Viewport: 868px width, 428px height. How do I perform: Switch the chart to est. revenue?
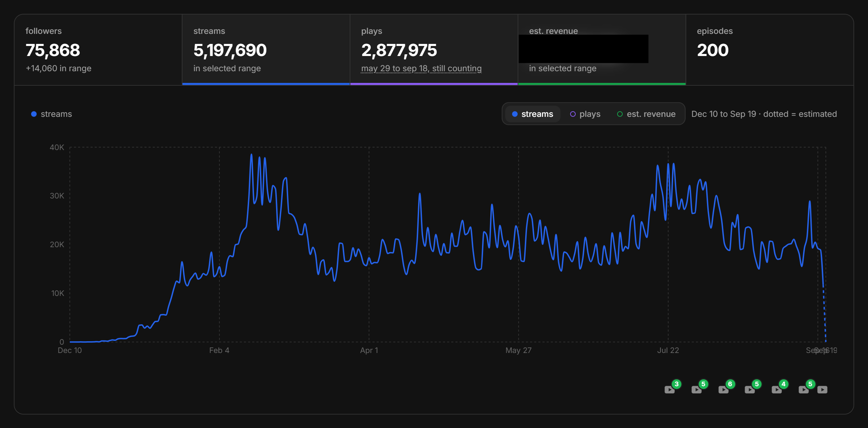pos(646,114)
